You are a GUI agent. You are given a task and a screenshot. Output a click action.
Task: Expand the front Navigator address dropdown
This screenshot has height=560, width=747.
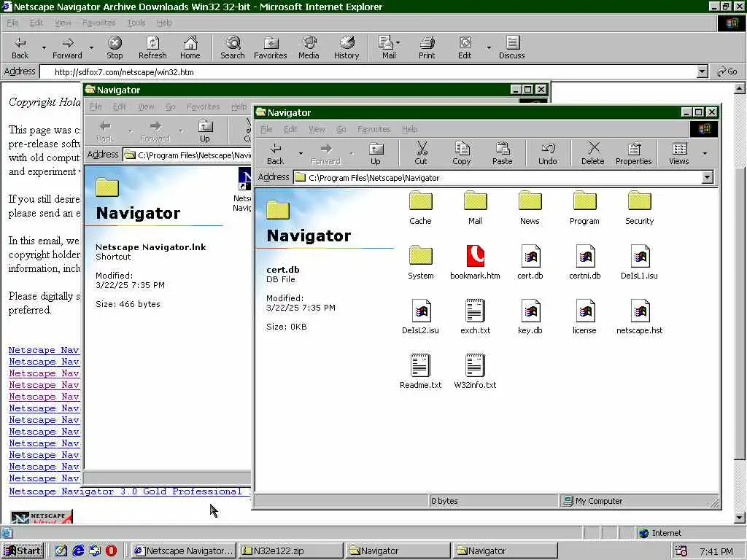pyautogui.click(x=708, y=178)
